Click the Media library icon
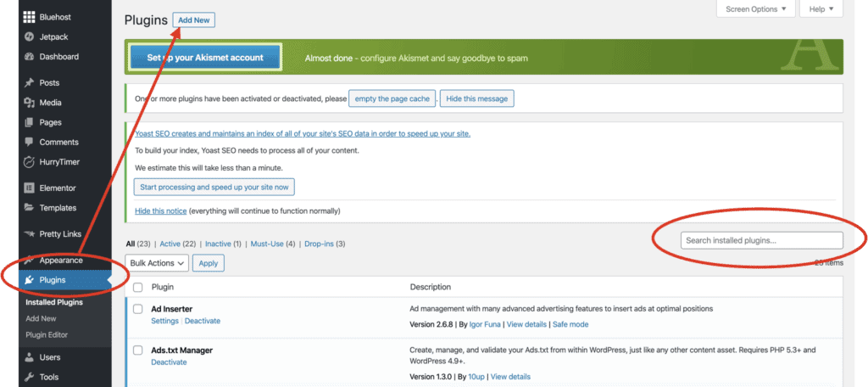868x387 pixels. (x=30, y=103)
